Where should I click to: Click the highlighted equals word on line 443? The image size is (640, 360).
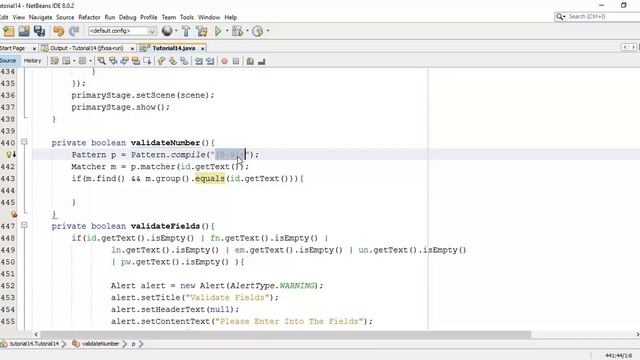pos(210,178)
